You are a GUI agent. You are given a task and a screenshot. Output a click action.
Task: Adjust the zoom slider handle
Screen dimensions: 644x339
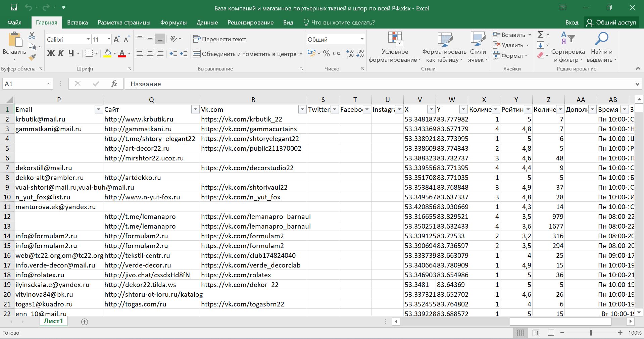point(591,333)
